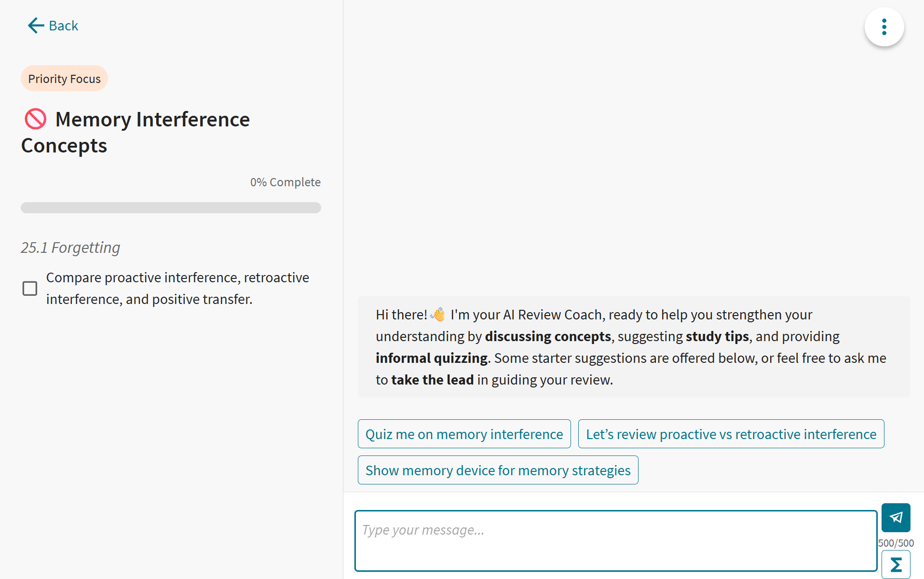Click the checkbox label about positive transfer
This screenshot has width=924, height=579.
(177, 288)
